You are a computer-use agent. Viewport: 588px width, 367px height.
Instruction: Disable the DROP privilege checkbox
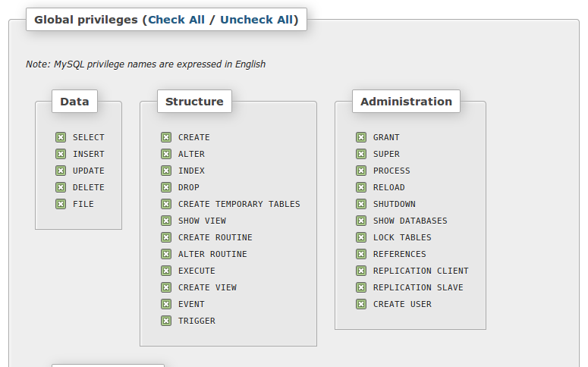(x=166, y=187)
